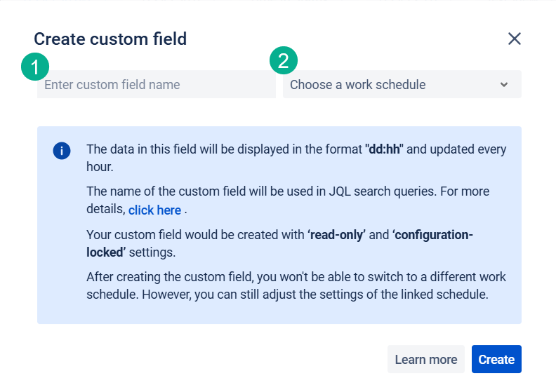Screen dimensions: 556x392
Task: Open the work schedule dropdown
Action: coord(402,84)
